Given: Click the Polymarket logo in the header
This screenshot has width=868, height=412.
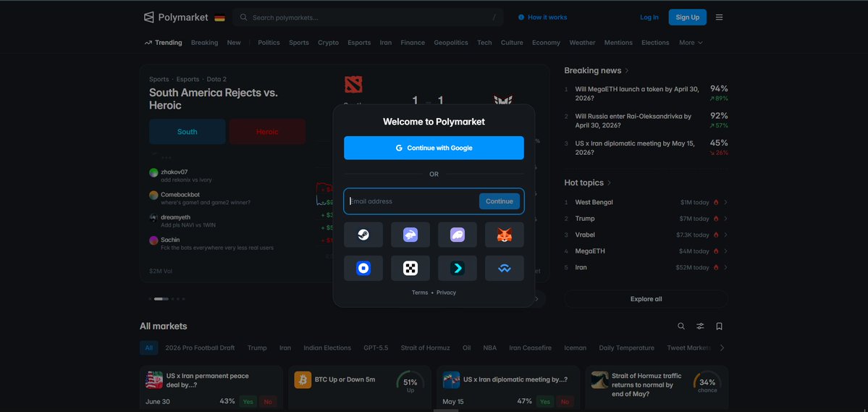Looking at the screenshot, I should coord(176,17).
